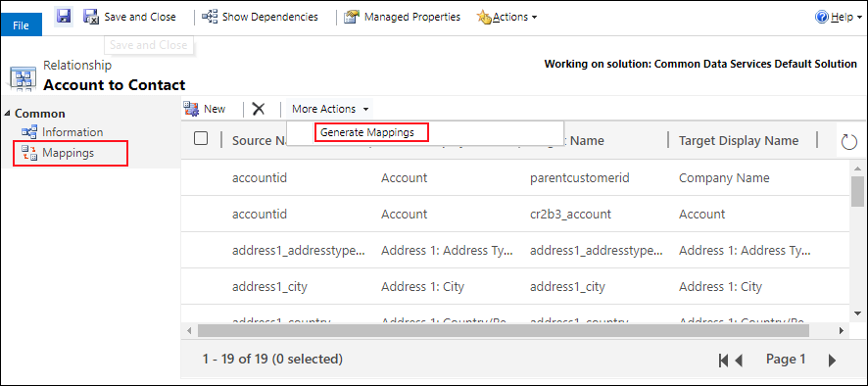Expand the Actions dropdown menu
This screenshot has width=868, height=386.
point(507,18)
